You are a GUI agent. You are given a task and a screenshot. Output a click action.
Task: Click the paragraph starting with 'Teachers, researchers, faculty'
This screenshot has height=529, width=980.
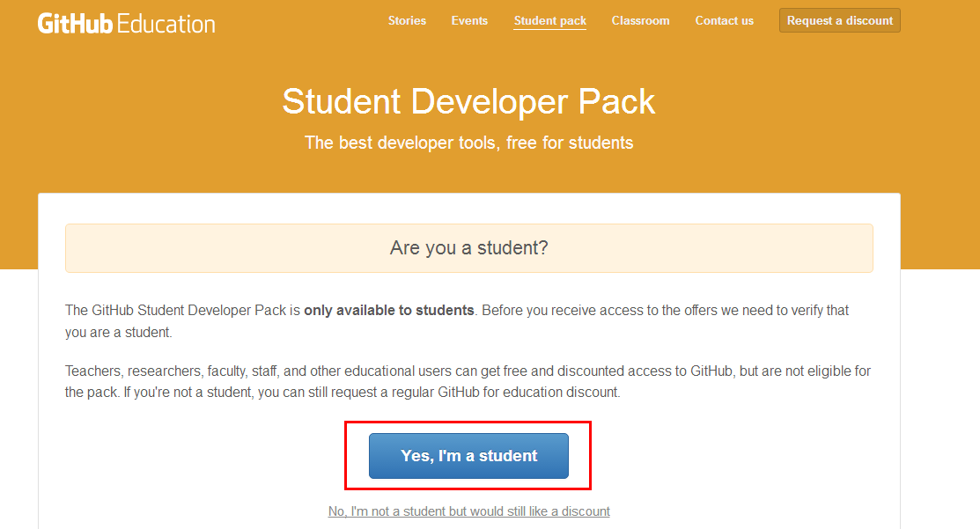468,382
